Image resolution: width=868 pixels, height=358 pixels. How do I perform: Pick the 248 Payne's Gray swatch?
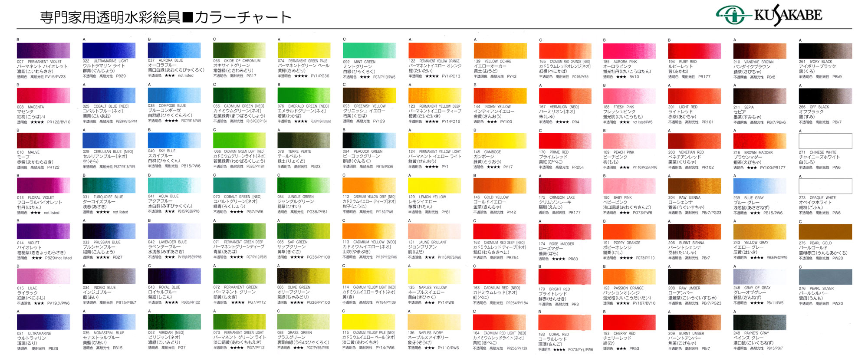759,322
